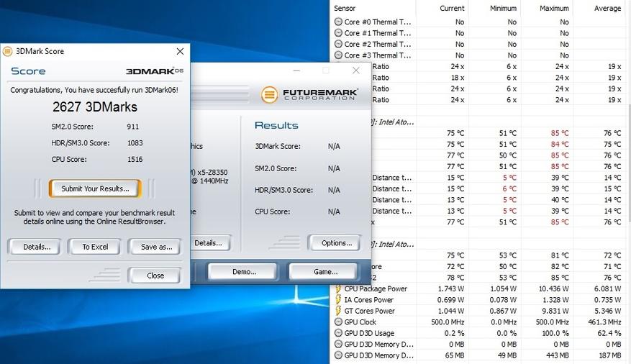Click the GT Cores Power lightning icon
Image resolution: width=631 pixels, height=364 pixels.
tap(338, 311)
